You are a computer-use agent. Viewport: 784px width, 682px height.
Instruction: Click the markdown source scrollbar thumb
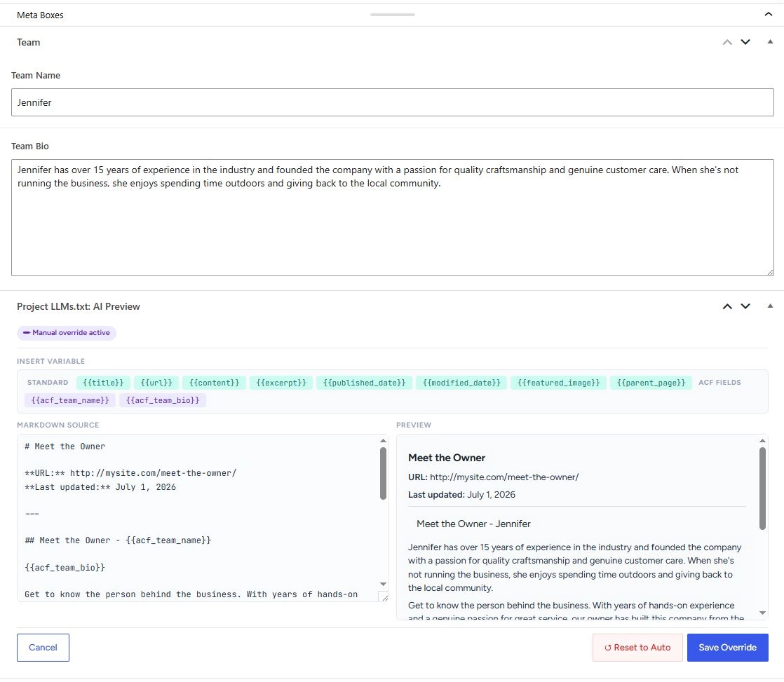tap(383, 473)
